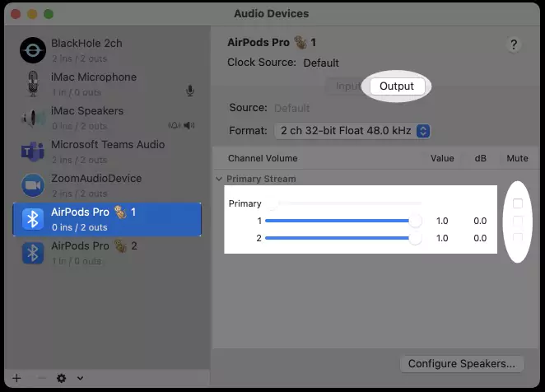
Task: Zoom the Audio Devices window with green button
Action: click(x=49, y=14)
